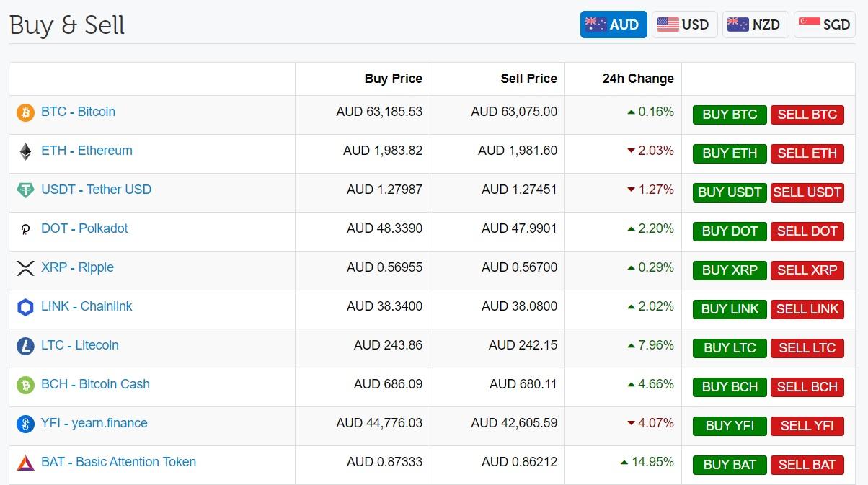Click the Sell Price column header

pyautogui.click(x=528, y=79)
